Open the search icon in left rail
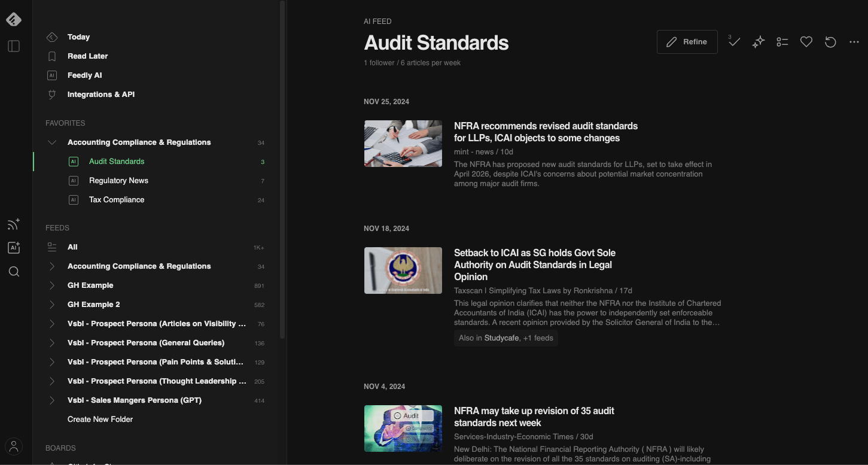The width and height of the screenshot is (868, 465). point(14,272)
